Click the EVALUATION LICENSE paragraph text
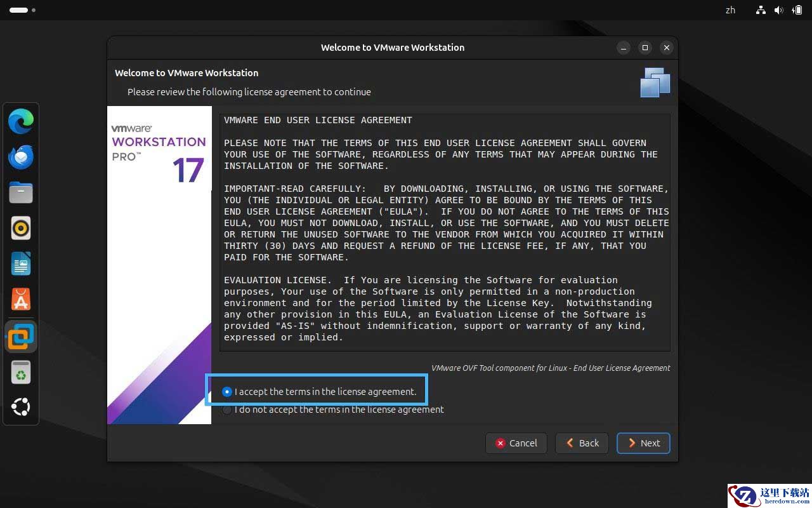Viewport: 812px width, 508px height. click(x=438, y=309)
